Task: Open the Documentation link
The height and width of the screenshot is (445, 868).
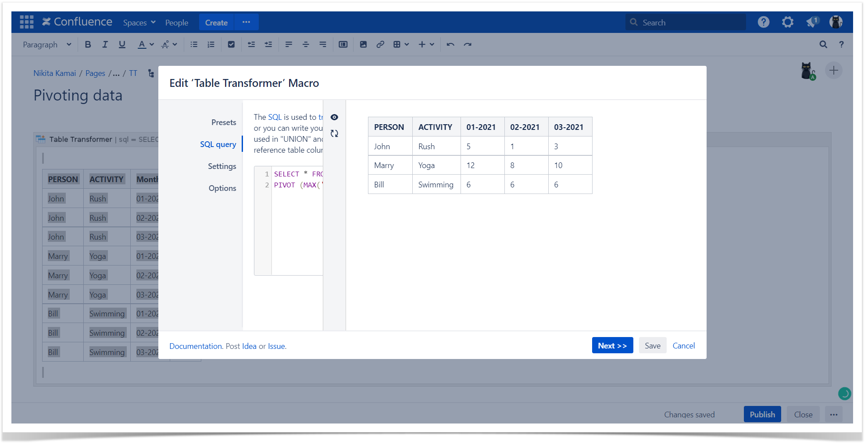Action: (x=195, y=346)
